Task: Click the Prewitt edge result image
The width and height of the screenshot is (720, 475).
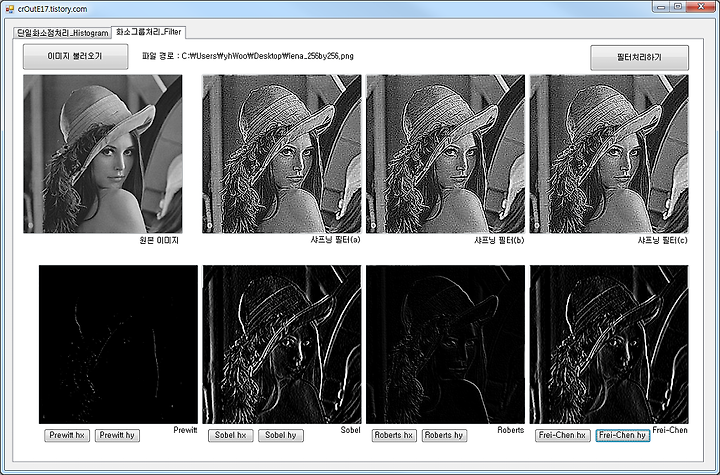Action: point(118,344)
